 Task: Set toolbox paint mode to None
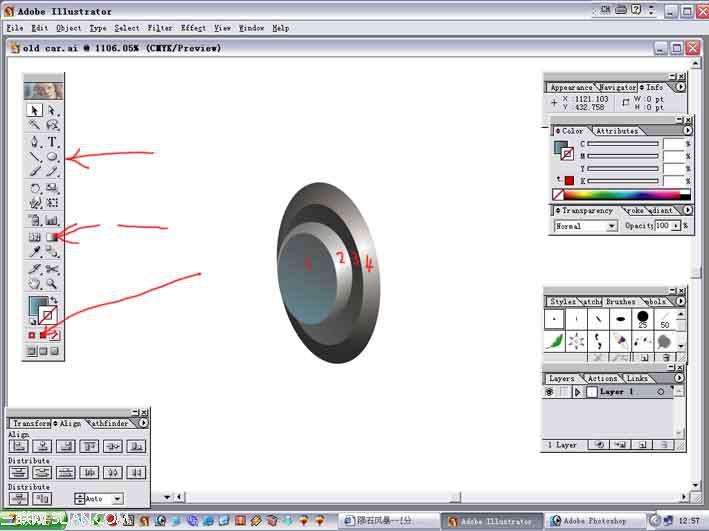54,336
